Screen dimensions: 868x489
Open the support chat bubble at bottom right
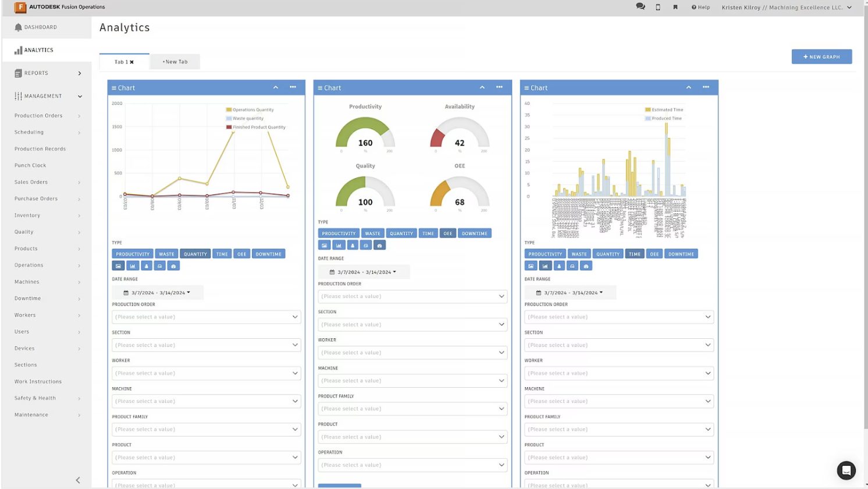point(846,470)
